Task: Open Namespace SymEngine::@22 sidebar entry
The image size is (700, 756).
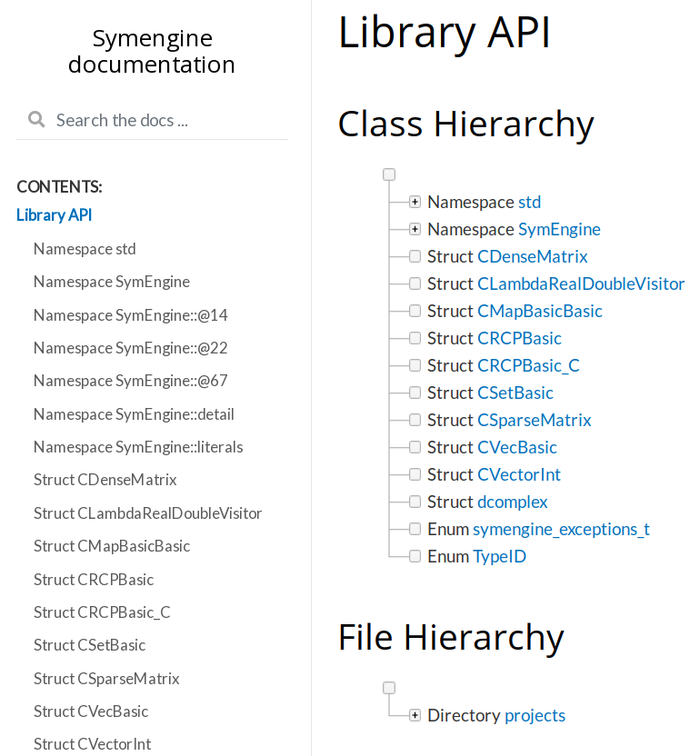Action: (130, 348)
